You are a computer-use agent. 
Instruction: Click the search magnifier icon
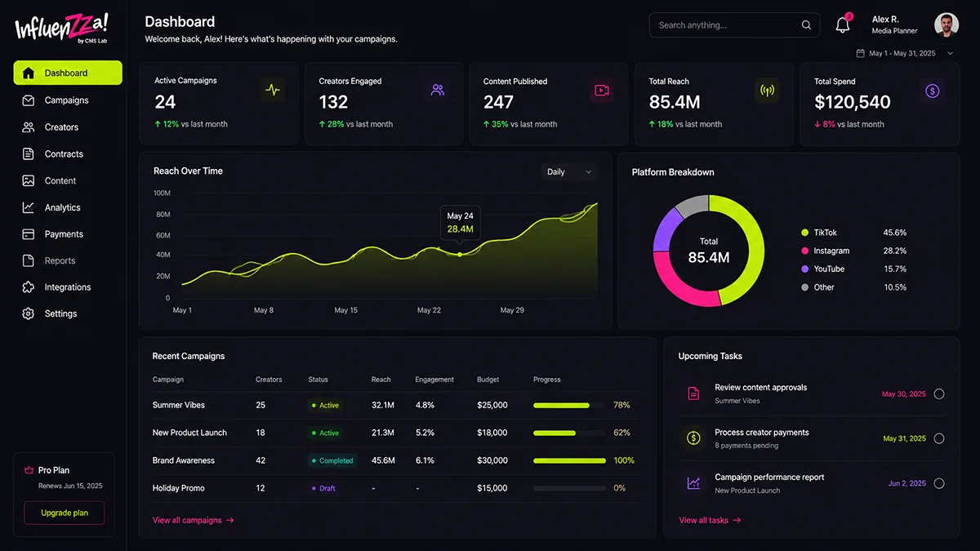point(806,25)
